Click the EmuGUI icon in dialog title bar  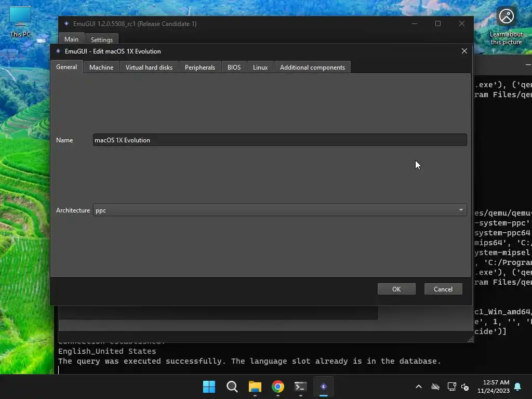[58, 51]
